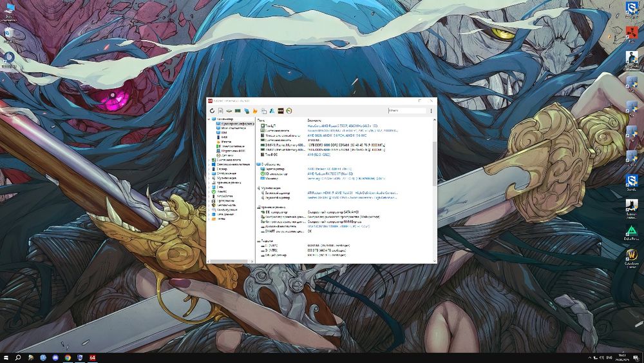Expand the DirectX tree node
The image size is (644, 363).
coord(209,191)
